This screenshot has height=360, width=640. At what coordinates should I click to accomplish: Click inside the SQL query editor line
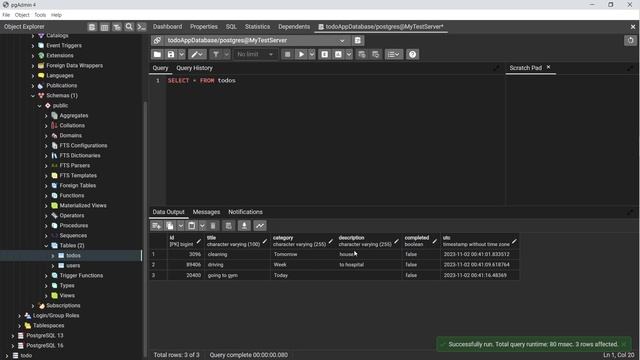[335, 81]
